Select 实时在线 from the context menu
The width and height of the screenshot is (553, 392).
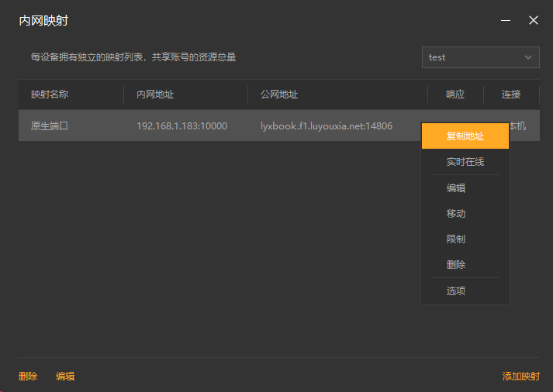click(465, 162)
